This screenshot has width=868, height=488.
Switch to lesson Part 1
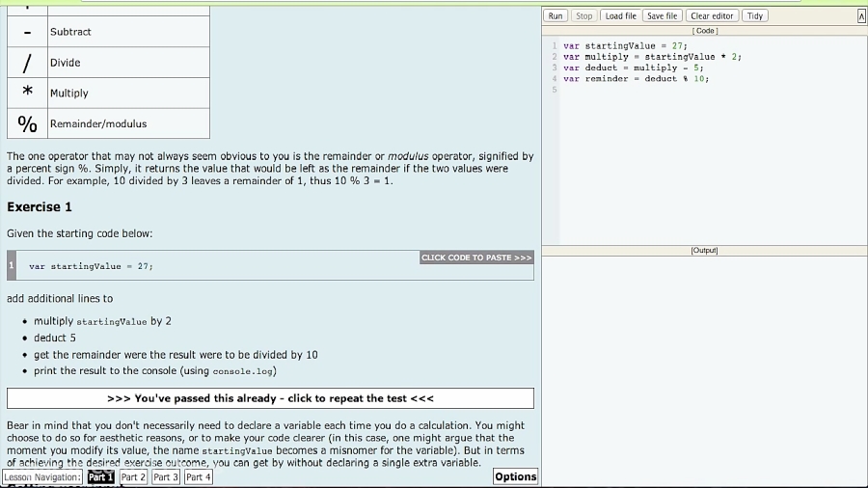(100, 476)
